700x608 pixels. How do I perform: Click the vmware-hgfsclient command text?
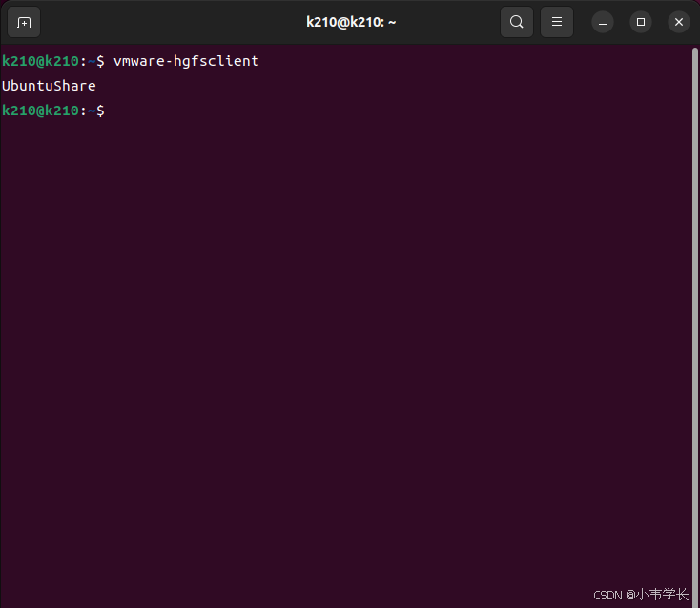point(186,61)
